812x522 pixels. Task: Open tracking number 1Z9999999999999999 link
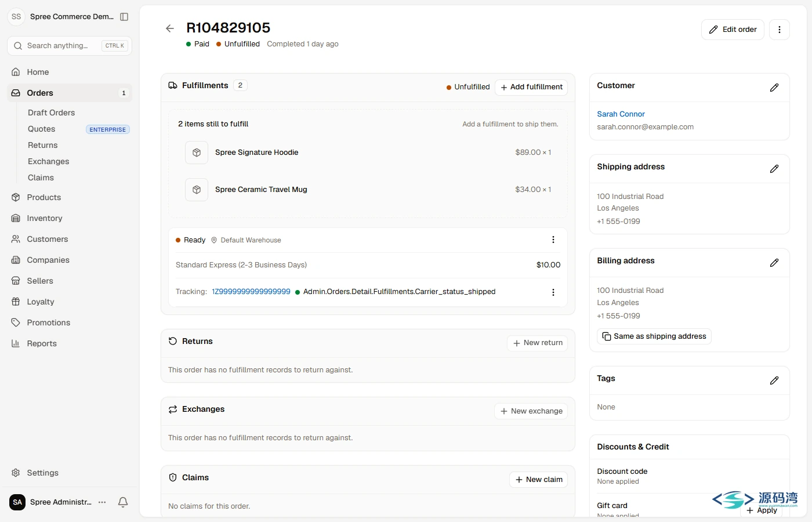coord(251,292)
